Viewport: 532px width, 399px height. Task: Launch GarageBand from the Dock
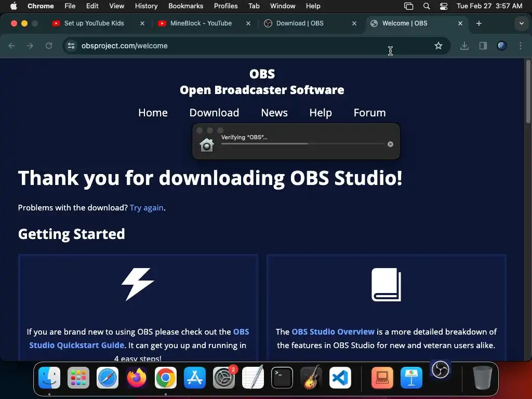311,378
